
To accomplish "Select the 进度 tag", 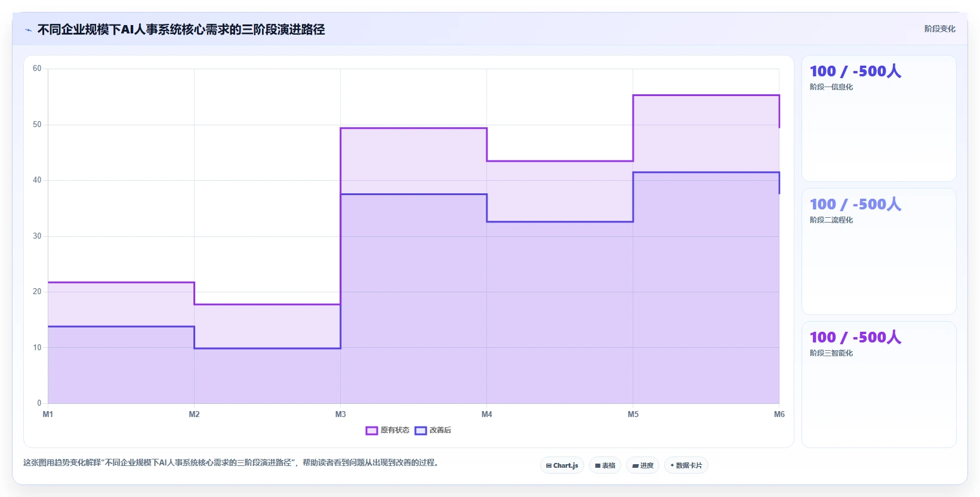I will 643,465.
